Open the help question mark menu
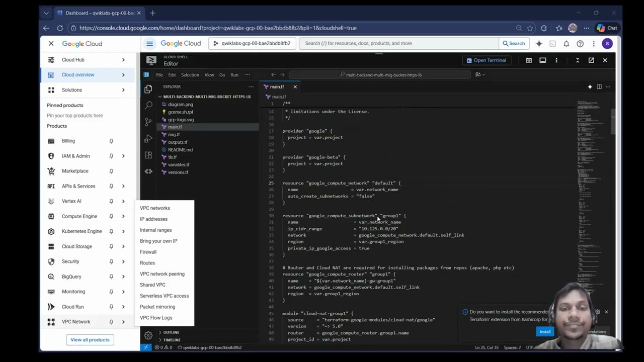This screenshot has width=644, height=362. click(x=580, y=44)
